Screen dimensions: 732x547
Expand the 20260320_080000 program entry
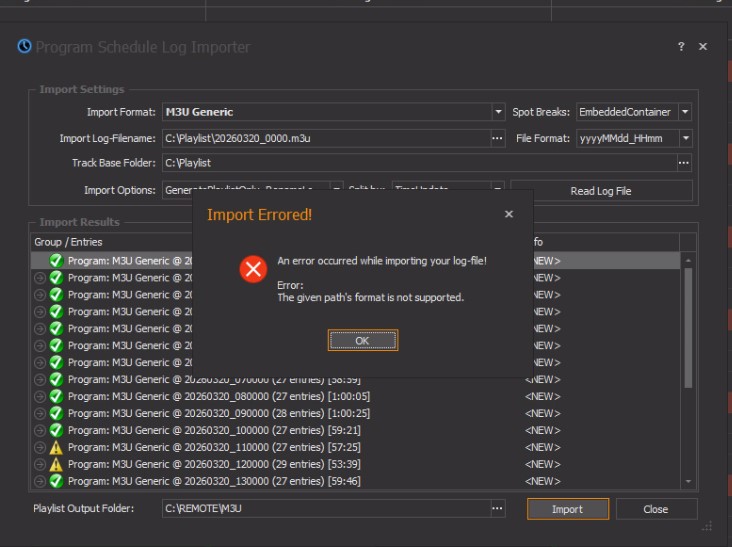pos(41,396)
